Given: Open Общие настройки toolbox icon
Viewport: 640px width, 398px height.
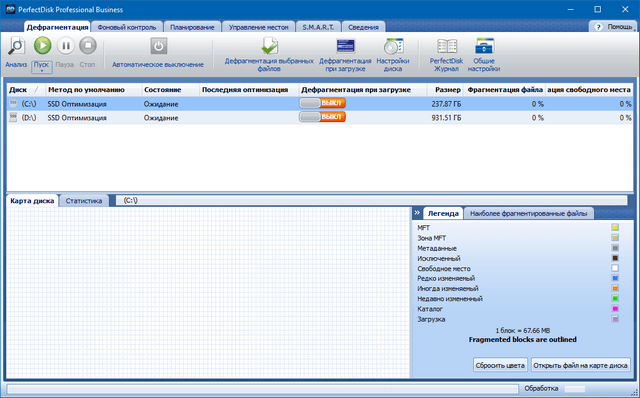Looking at the screenshot, I should pos(484,46).
